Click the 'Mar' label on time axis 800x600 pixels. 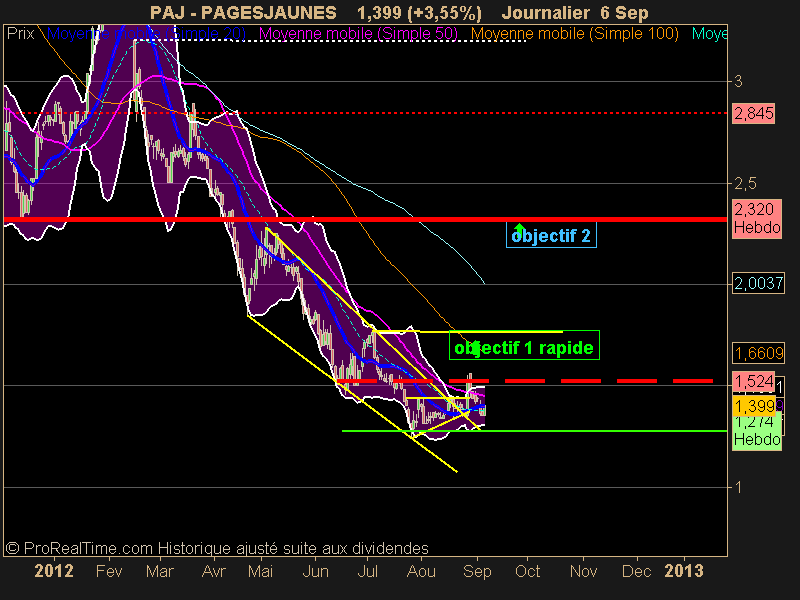(160, 571)
